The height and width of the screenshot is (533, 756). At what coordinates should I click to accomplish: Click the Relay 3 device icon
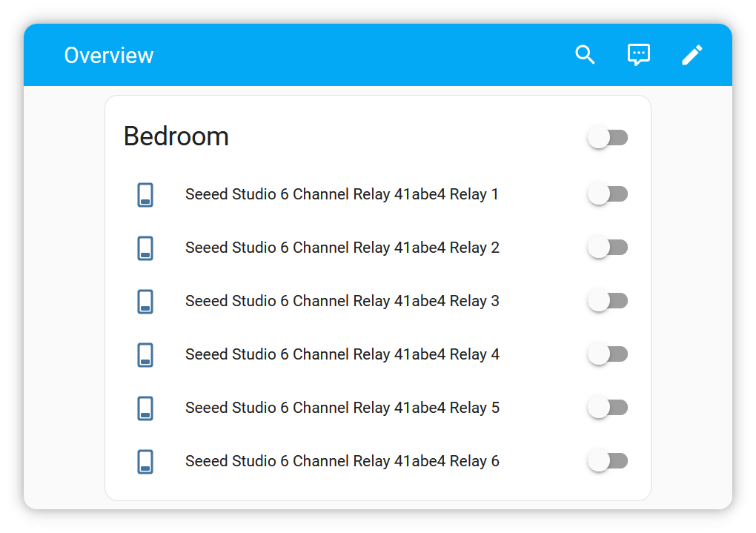pos(145,302)
